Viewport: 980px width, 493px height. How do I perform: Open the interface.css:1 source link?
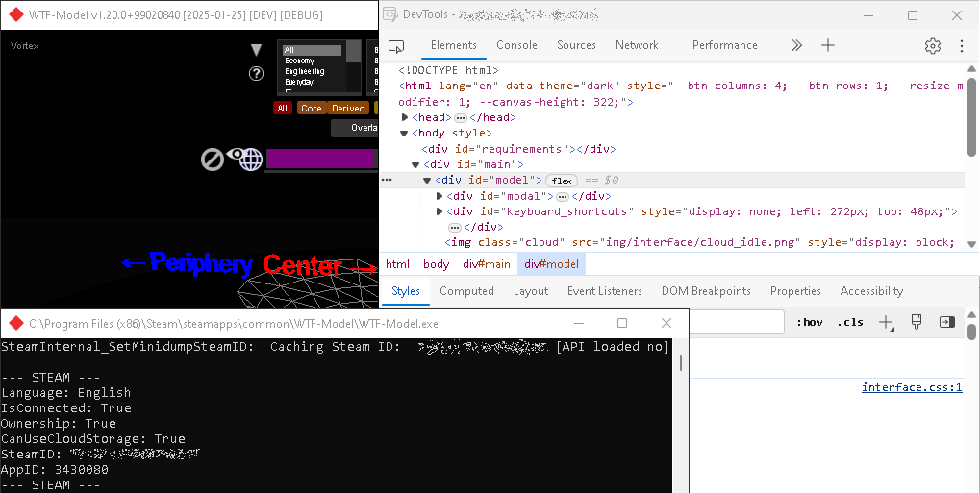tap(912, 387)
